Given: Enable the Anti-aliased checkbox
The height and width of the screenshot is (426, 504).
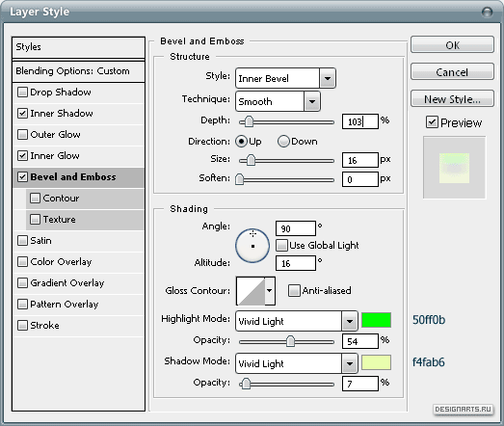Looking at the screenshot, I should 294,291.
